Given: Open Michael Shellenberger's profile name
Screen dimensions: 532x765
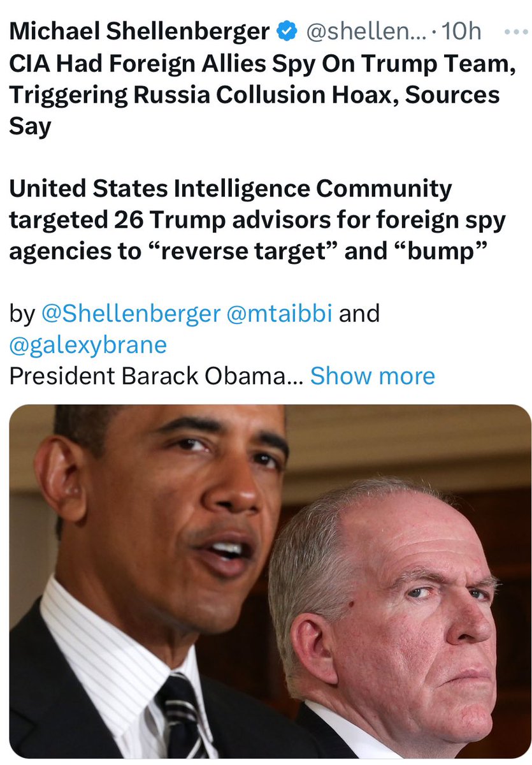Looking at the screenshot, I should click(x=139, y=31).
